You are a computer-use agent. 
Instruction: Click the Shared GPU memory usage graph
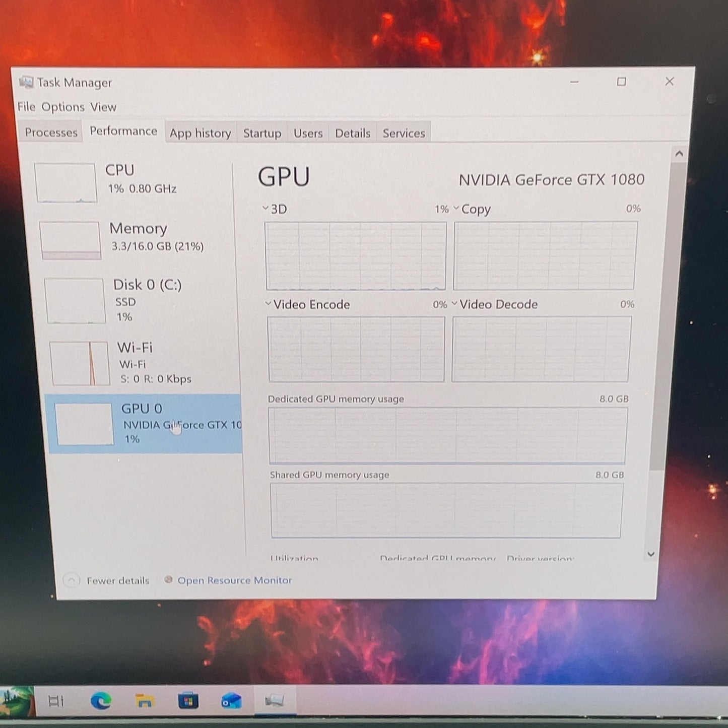pyautogui.click(x=446, y=510)
